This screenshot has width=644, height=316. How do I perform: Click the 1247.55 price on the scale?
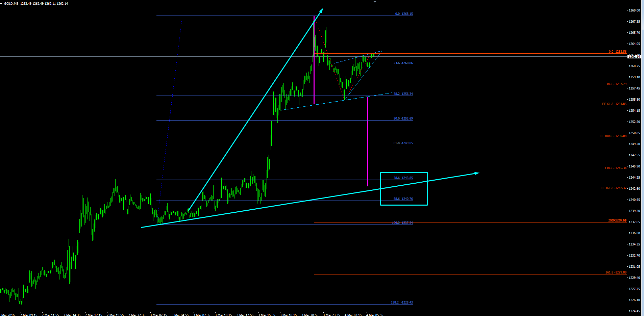click(x=634, y=155)
